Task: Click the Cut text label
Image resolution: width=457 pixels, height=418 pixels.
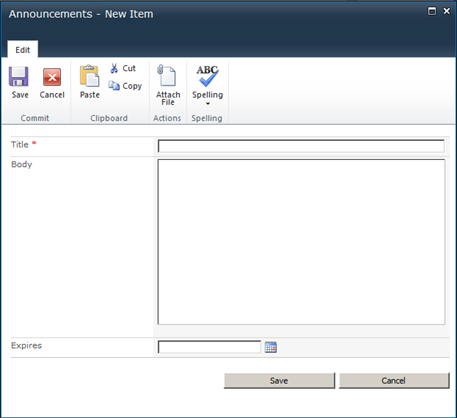Action: pyautogui.click(x=129, y=68)
